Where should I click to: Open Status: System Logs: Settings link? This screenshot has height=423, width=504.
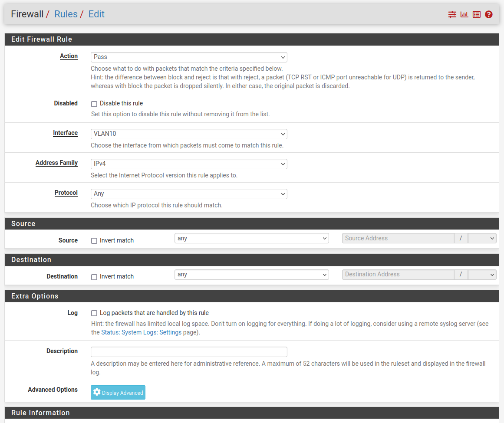point(142,332)
